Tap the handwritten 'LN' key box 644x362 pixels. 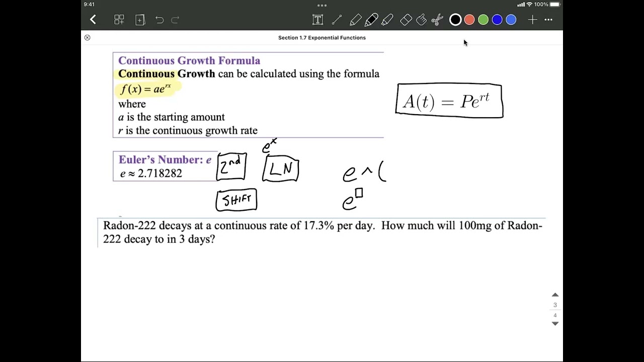280,169
